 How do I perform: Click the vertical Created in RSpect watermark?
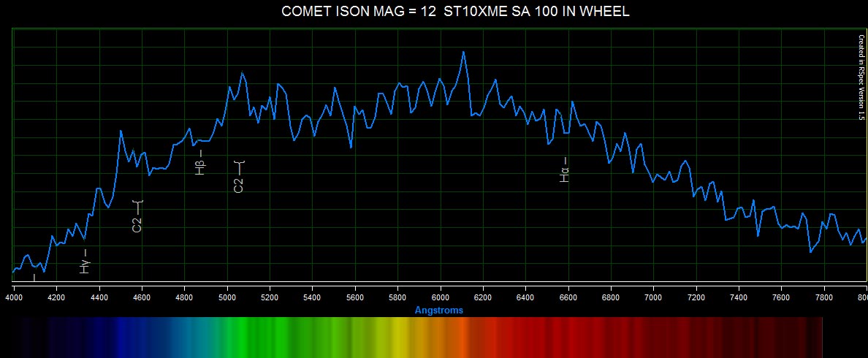pyautogui.click(x=861, y=77)
